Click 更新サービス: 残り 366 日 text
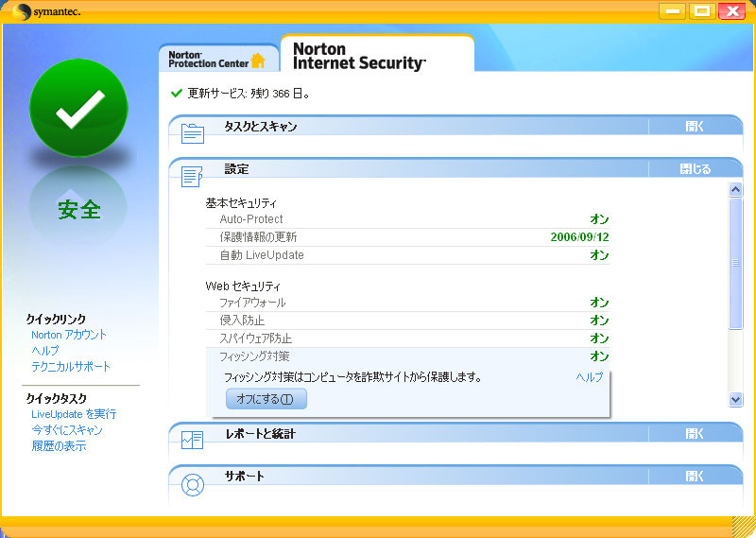This screenshot has width=756, height=538. click(249, 93)
